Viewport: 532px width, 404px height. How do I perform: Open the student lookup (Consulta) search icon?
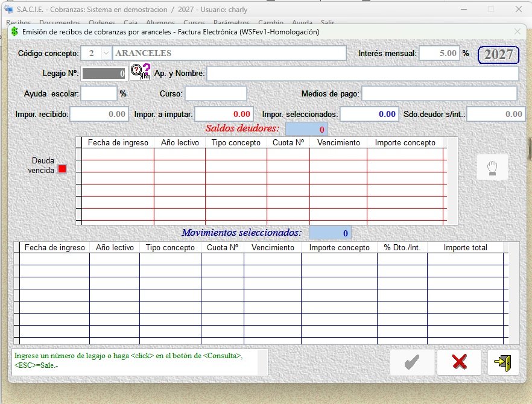[141, 72]
